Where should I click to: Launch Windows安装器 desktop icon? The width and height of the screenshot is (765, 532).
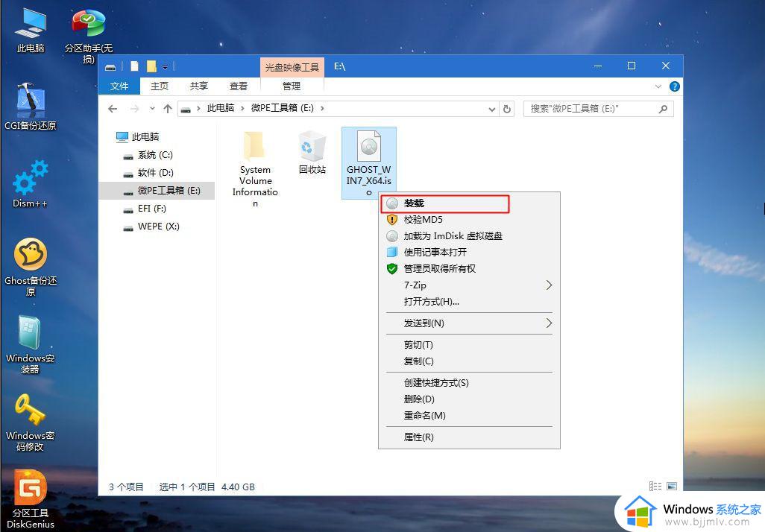pos(31,344)
